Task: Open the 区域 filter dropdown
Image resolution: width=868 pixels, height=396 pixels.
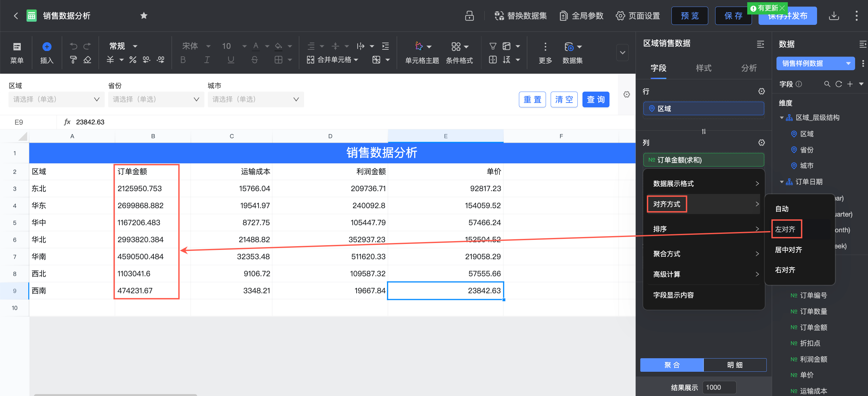Action: [56, 99]
